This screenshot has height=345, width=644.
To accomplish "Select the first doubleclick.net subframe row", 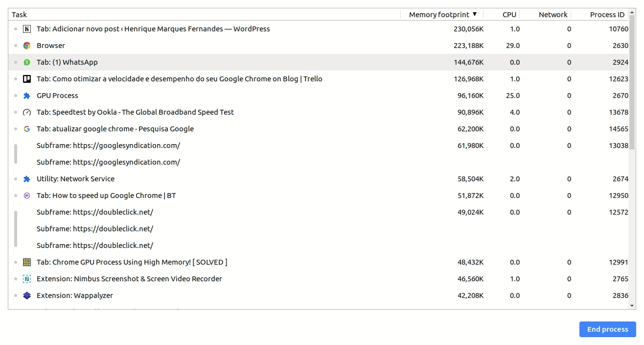I will 319,212.
